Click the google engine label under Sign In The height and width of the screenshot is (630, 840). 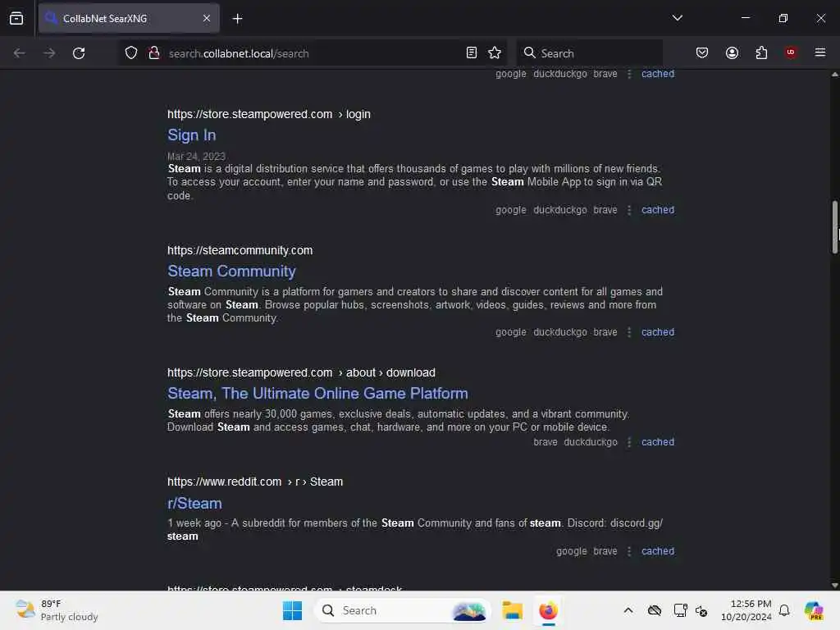[x=510, y=210]
